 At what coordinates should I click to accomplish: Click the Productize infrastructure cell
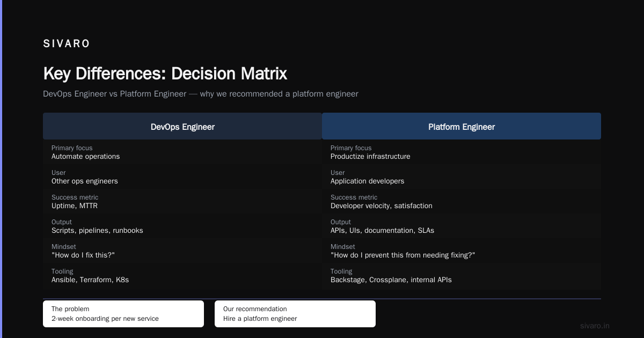(462, 152)
